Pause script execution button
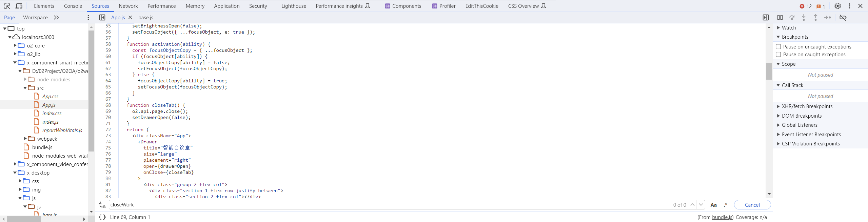The image size is (868, 222). [x=780, y=18]
